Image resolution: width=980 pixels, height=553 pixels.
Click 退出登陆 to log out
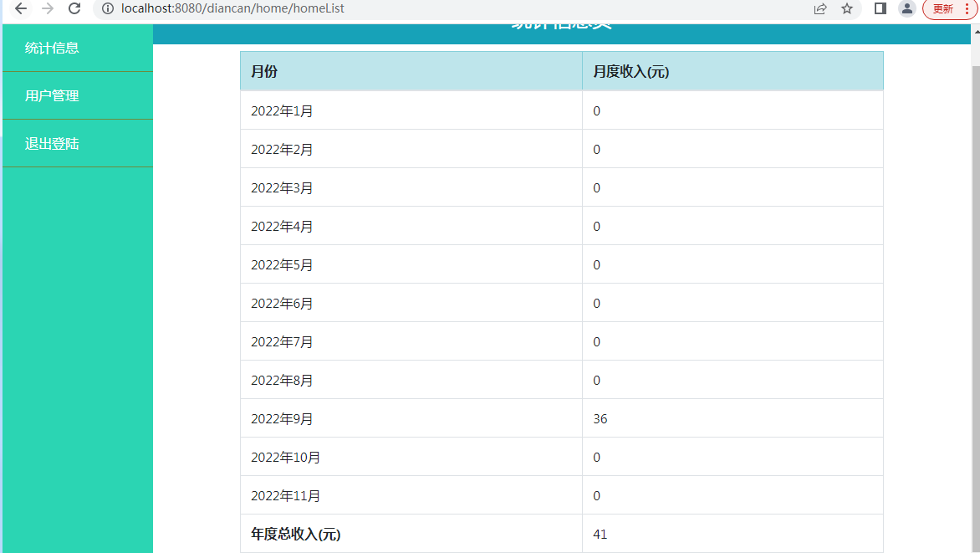[52, 143]
